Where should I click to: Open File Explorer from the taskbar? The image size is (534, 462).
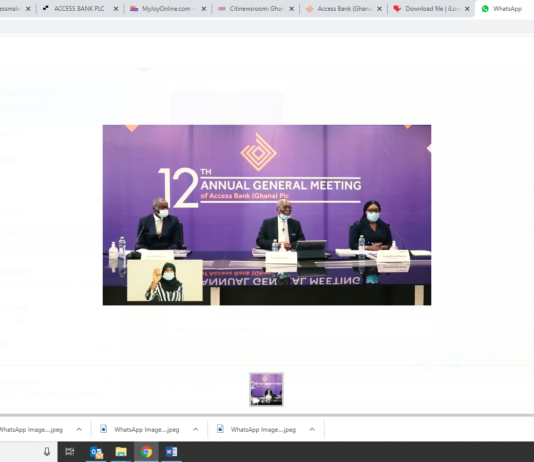(121, 452)
